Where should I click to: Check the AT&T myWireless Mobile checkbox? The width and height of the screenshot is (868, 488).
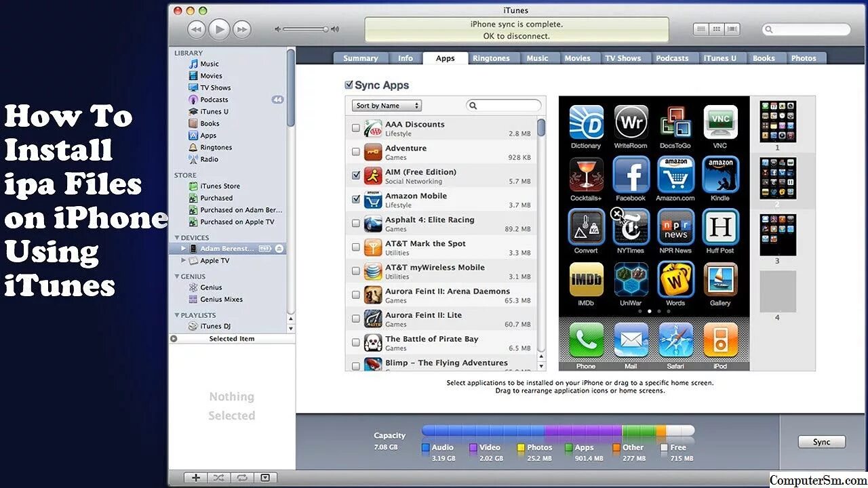tap(356, 271)
